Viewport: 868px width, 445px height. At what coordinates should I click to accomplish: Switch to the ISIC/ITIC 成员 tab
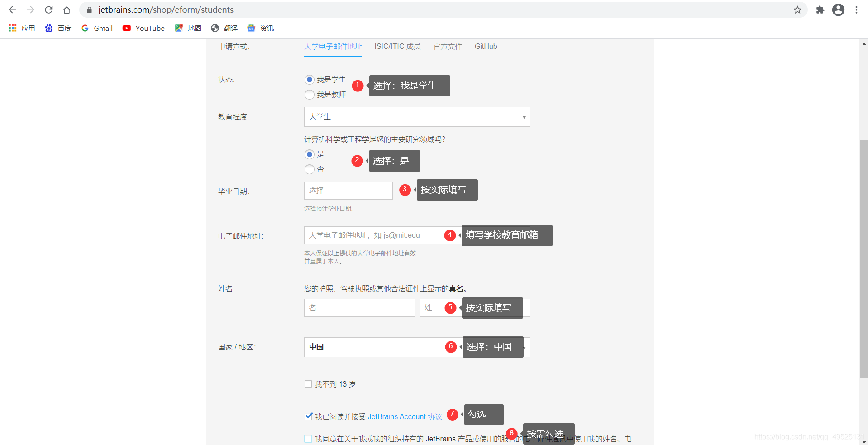tap(397, 46)
